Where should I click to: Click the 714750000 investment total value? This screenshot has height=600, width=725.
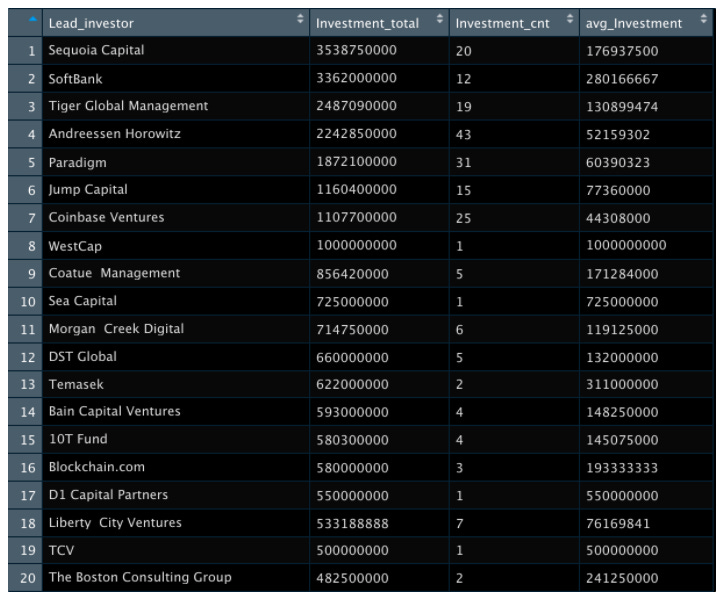pos(352,330)
